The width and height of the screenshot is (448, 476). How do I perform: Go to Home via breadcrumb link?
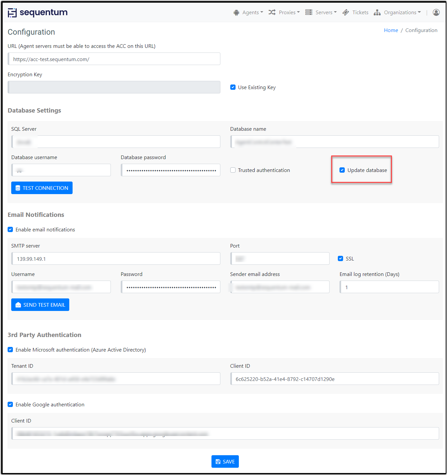coord(391,30)
